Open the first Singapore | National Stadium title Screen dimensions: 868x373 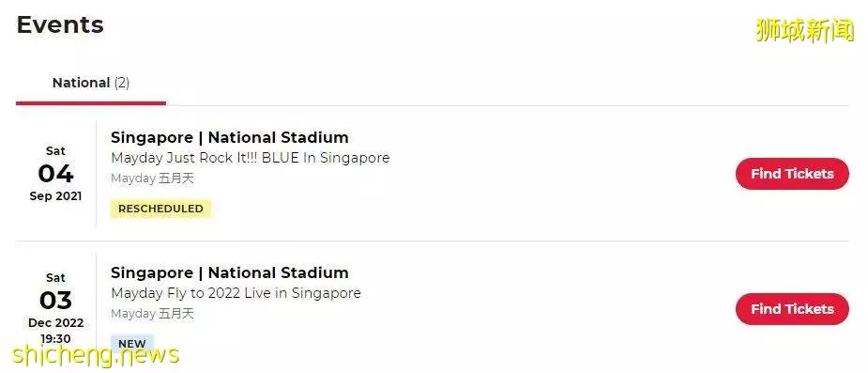point(230,137)
